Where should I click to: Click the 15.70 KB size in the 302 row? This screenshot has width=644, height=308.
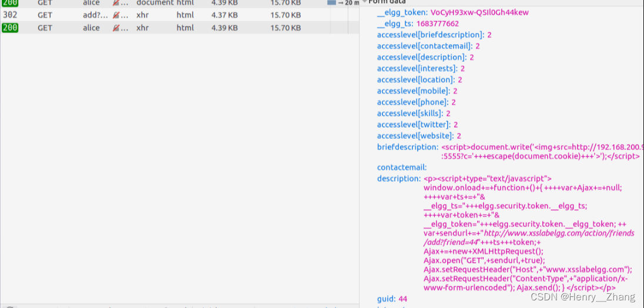click(286, 16)
